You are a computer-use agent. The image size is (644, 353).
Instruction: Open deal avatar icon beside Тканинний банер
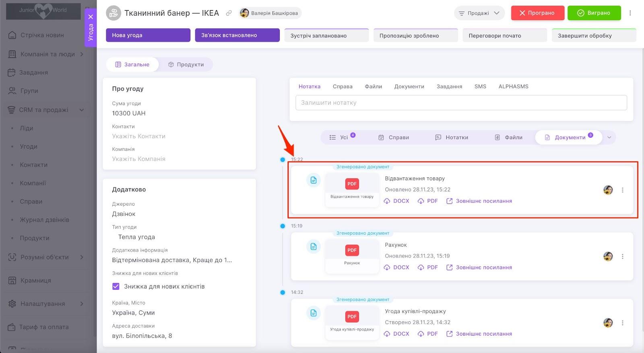coord(114,13)
